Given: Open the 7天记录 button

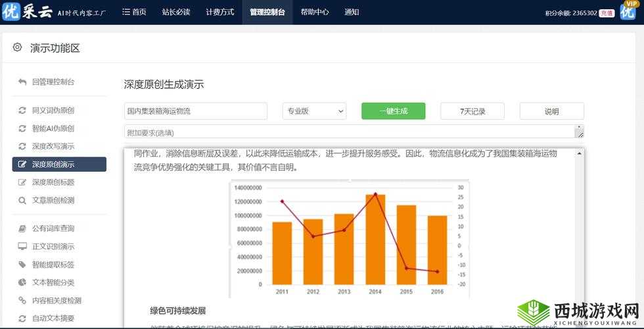Looking at the screenshot, I should click(472, 111).
